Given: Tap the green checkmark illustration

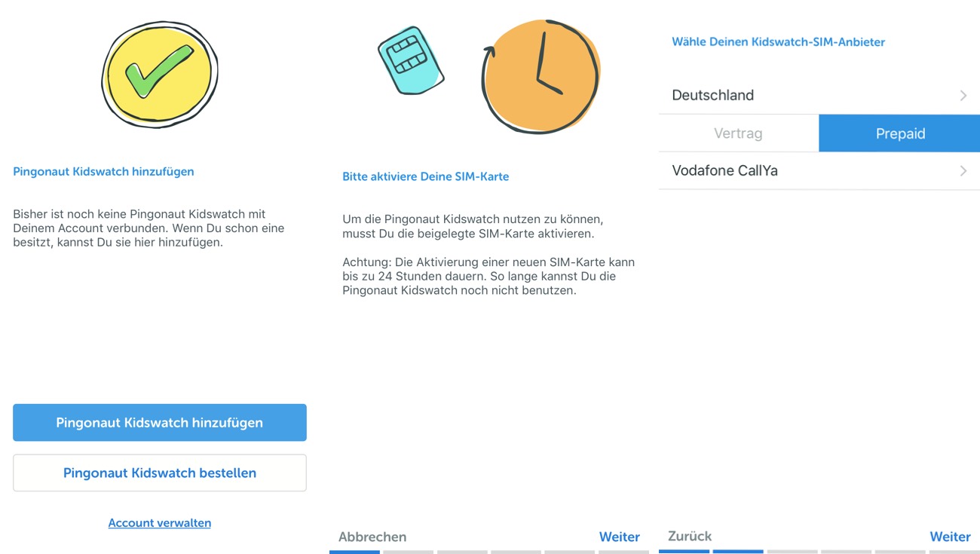Looking at the screenshot, I should coord(159,74).
